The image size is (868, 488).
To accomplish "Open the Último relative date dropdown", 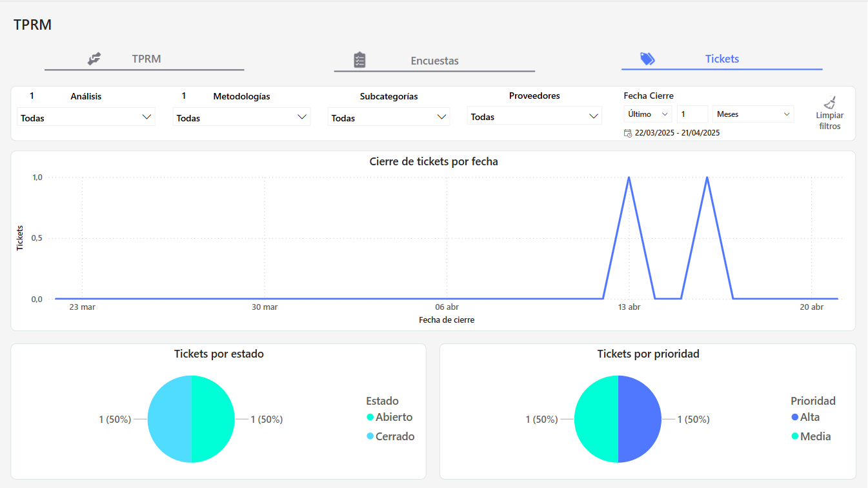I will coord(647,114).
